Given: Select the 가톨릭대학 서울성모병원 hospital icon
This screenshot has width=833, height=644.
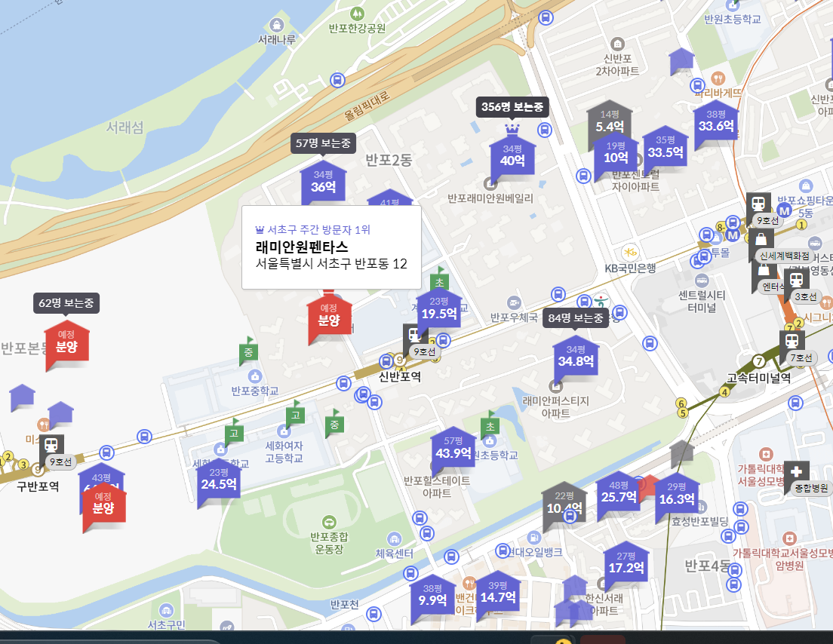Looking at the screenshot, I should coord(766,455).
